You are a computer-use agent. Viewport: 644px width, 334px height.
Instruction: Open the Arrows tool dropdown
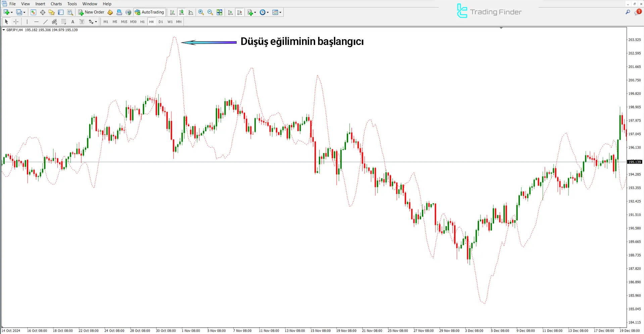pos(93,21)
